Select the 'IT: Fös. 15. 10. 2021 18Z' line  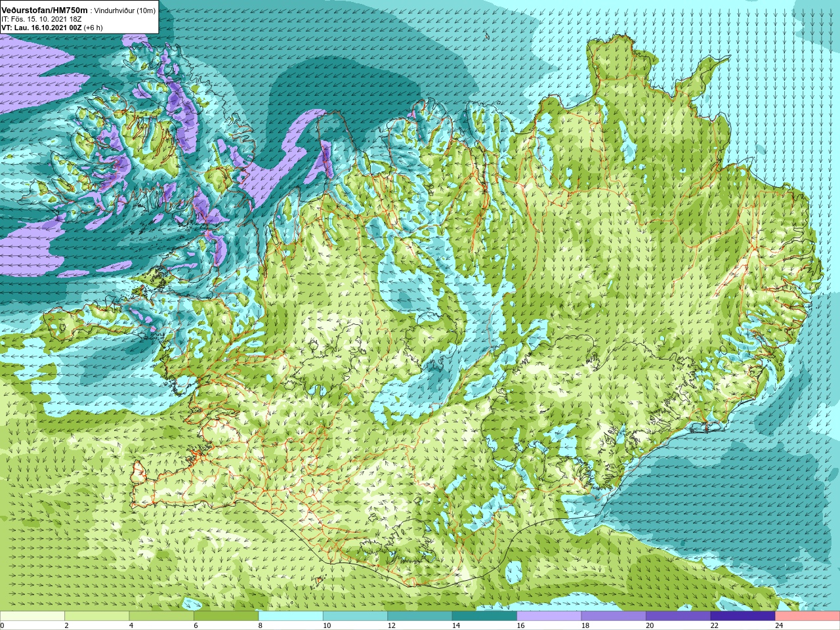tap(41, 19)
